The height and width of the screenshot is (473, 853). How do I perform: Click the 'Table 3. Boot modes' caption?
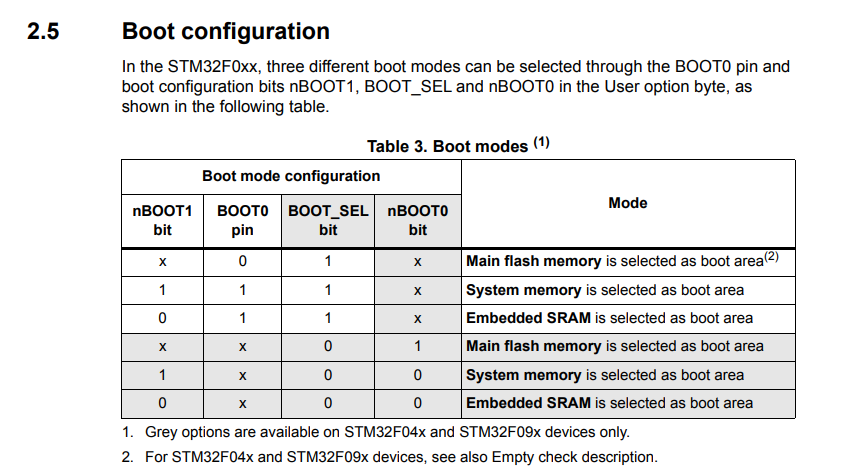pos(447,146)
